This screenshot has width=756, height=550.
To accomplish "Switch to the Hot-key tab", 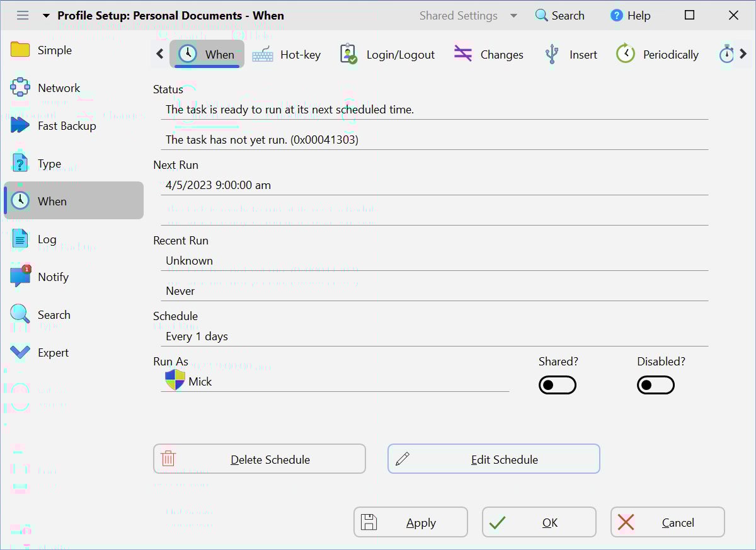I will (x=287, y=55).
